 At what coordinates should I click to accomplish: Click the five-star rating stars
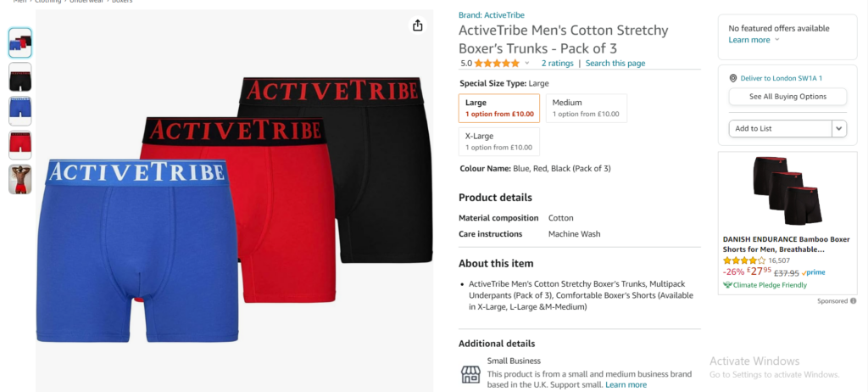497,63
